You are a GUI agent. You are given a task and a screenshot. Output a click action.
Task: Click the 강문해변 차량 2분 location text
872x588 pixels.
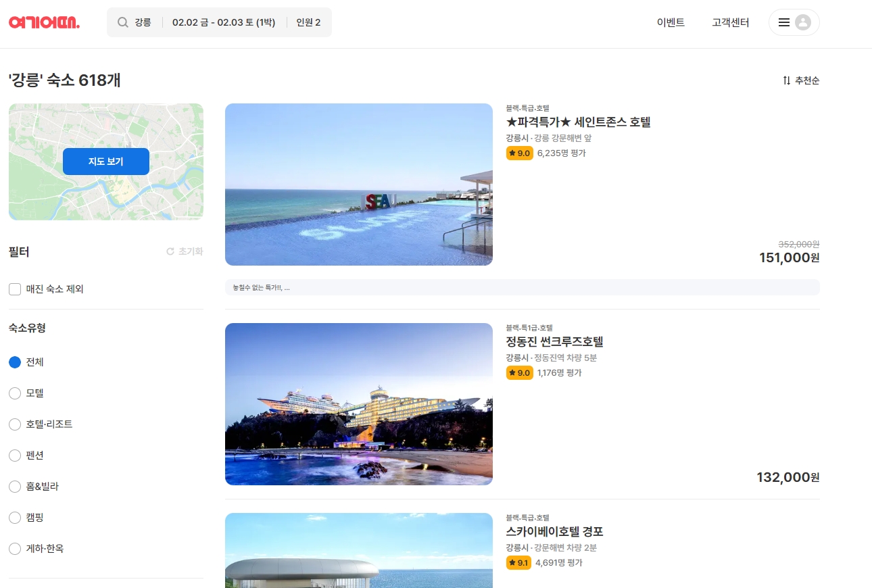click(x=565, y=547)
